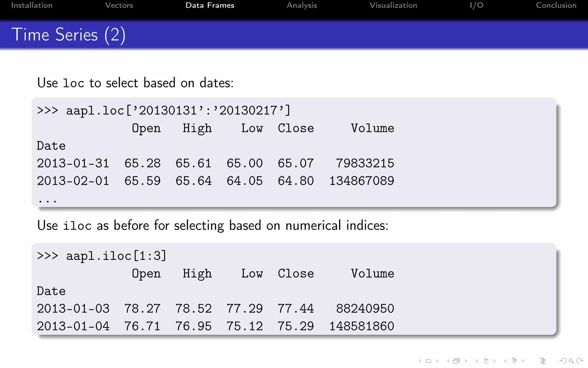Open the Vectors section
588x368 pixels.
coord(119,5)
